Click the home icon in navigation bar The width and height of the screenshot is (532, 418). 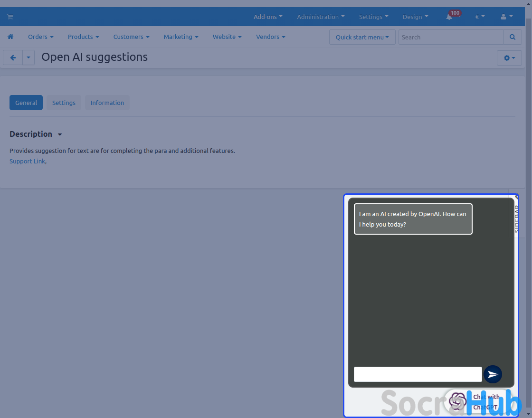[10, 37]
